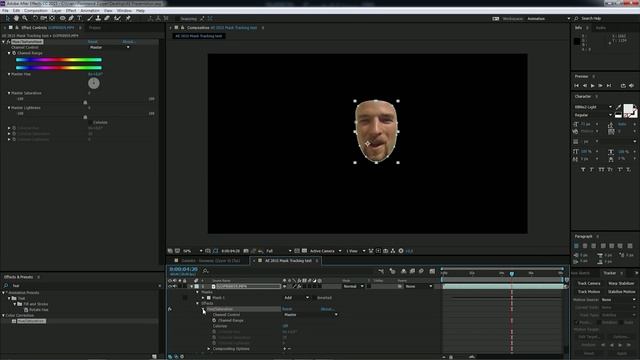640x360 pixels.
Task: Click the Graph Editor button in timeline
Action: point(432,271)
